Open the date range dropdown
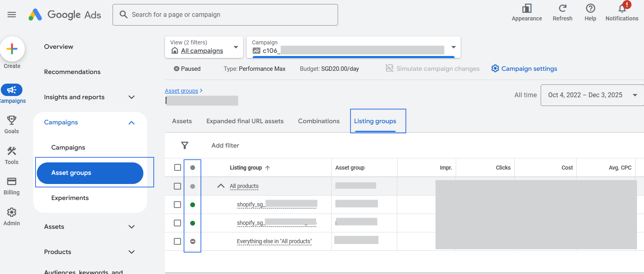This screenshot has height=274, width=644. click(592, 95)
